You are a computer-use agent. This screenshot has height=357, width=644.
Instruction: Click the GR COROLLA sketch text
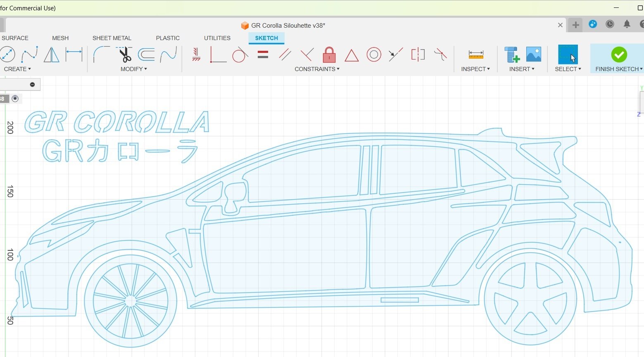(117, 122)
